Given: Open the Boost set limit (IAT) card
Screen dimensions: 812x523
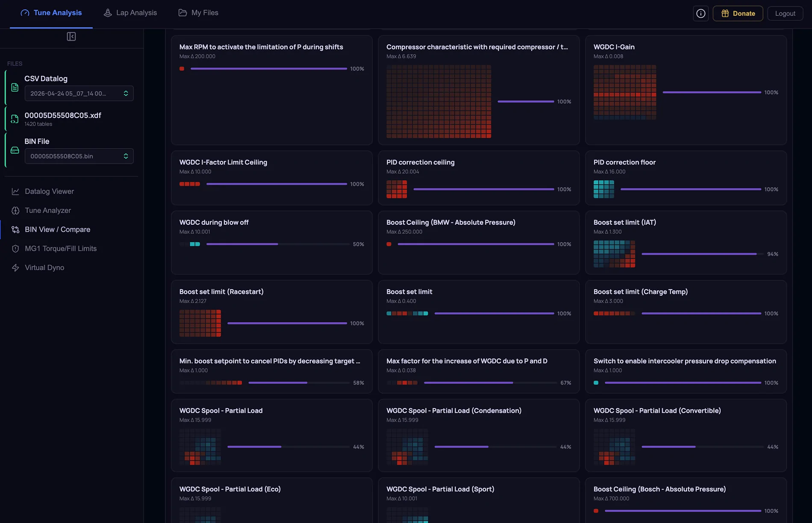Looking at the screenshot, I should tap(686, 242).
